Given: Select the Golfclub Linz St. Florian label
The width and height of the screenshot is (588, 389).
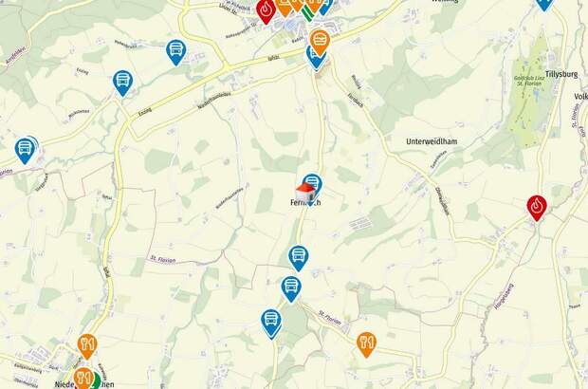Looking at the screenshot, I should click(x=529, y=81).
